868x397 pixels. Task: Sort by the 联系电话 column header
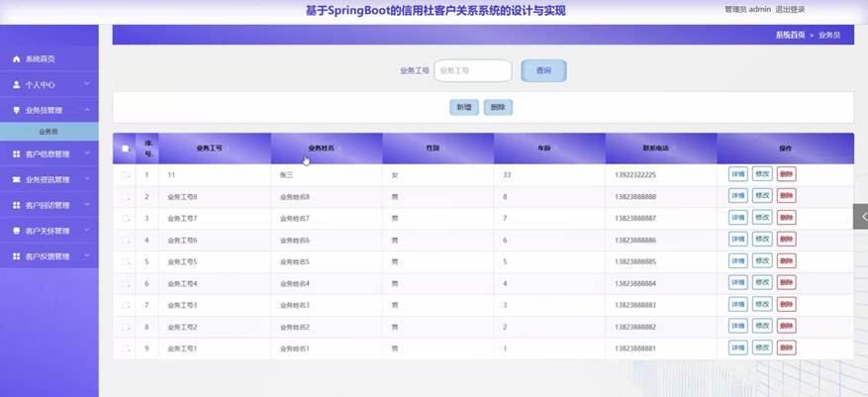click(x=661, y=149)
